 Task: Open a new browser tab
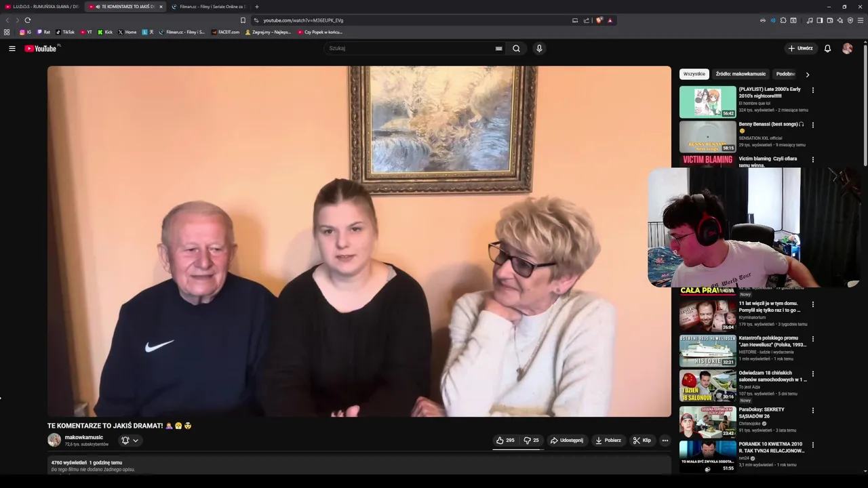256,7
